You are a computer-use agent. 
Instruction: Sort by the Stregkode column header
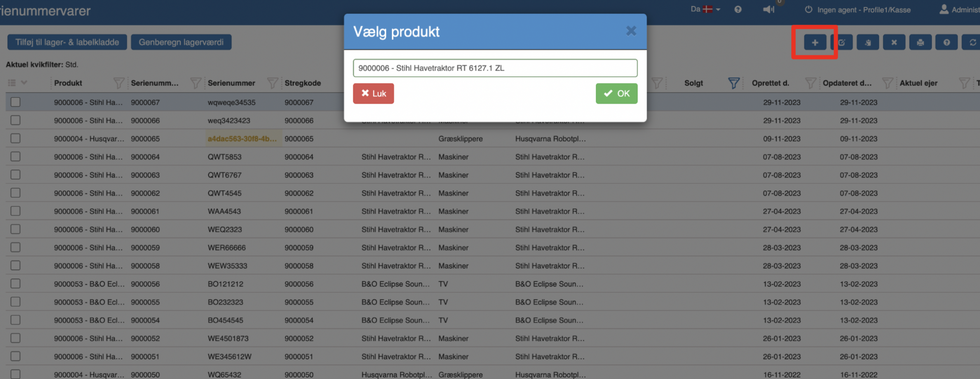coord(302,83)
